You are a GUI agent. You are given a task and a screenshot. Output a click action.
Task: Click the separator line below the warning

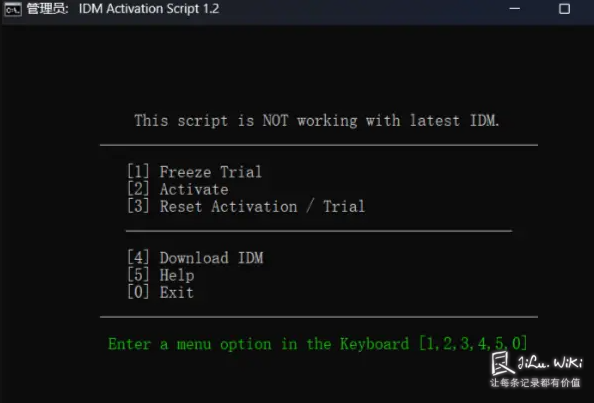tap(319, 145)
